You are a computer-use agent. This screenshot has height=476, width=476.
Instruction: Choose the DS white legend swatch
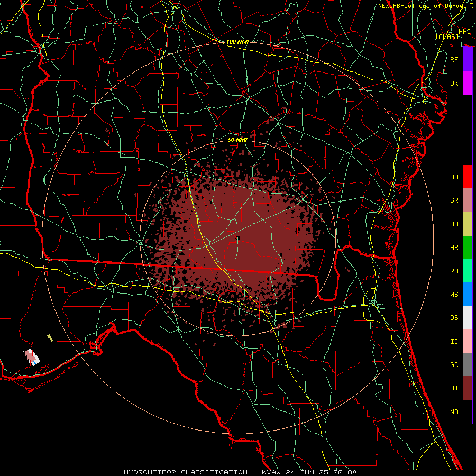coord(467,317)
